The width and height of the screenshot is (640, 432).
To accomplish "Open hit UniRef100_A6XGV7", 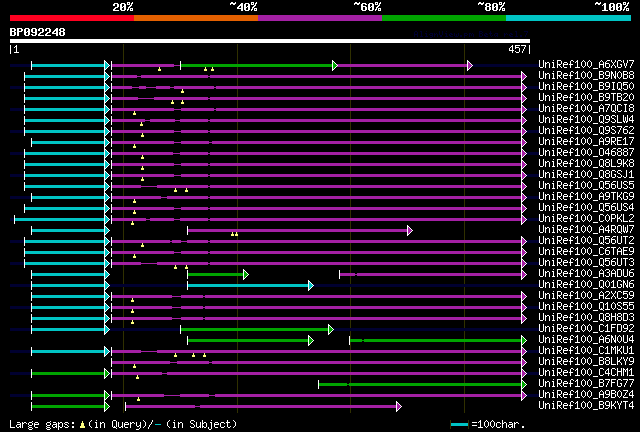I will tap(586, 65).
